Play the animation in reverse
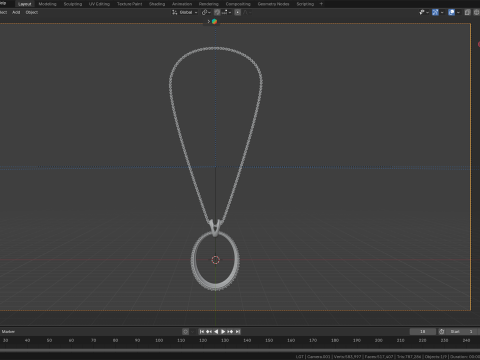The width and height of the screenshot is (480, 360). click(x=216, y=331)
